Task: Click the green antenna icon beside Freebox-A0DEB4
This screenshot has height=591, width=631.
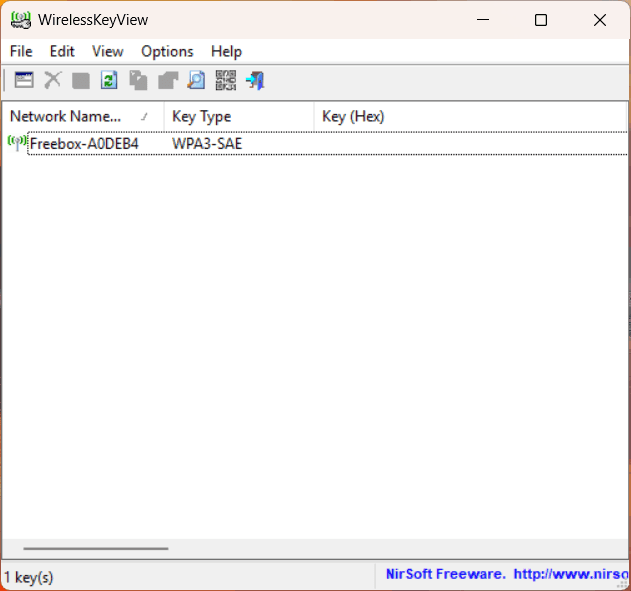Action: coord(17,143)
